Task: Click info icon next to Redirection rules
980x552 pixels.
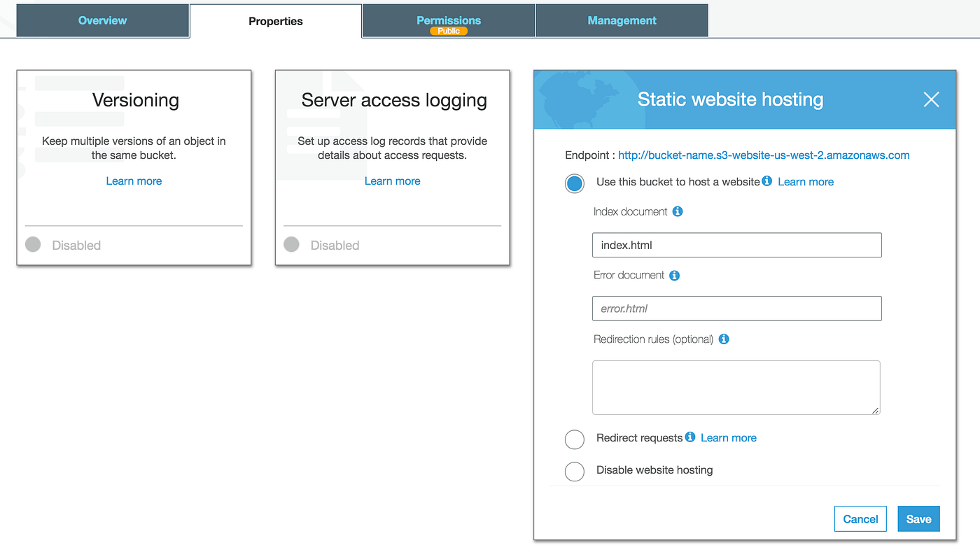Action: click(x=724, y=339)
